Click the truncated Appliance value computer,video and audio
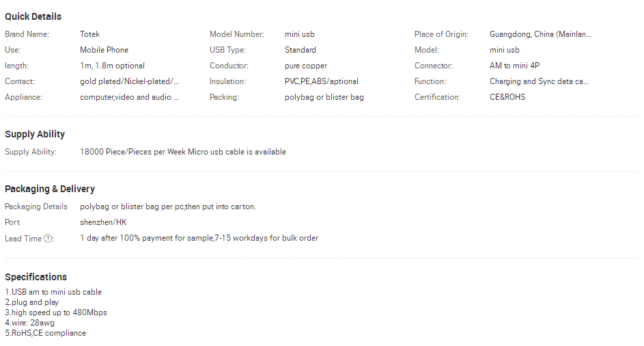Viewport: 644px width, 346px height. click(129, 97)
